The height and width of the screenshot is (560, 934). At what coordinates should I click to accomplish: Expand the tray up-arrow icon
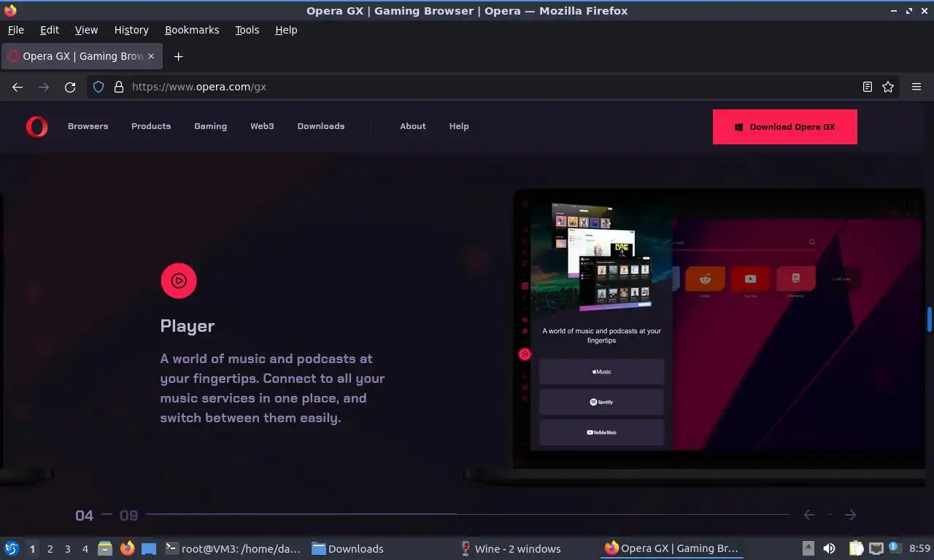pyautogui.click(x=808, y=548)
